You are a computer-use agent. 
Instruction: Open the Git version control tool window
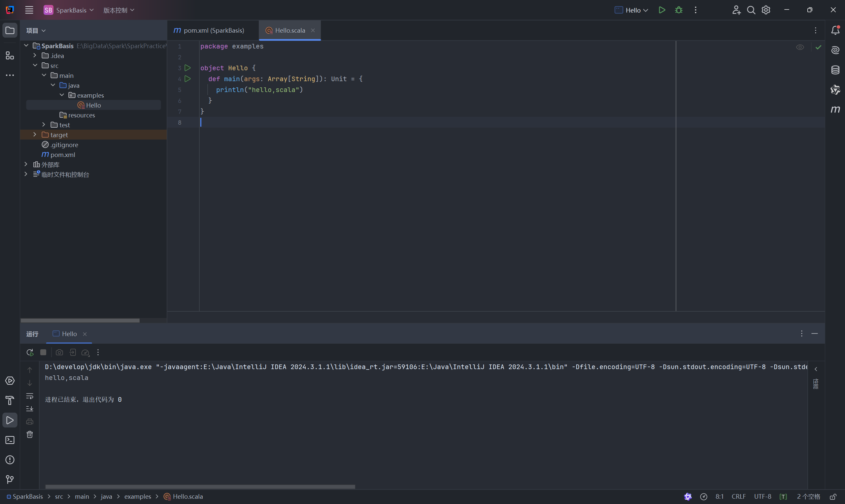pyautogui.click(x=10, y=480)
